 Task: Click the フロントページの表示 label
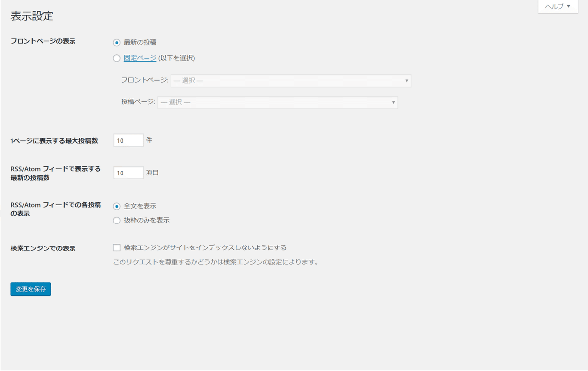(43, 41)
